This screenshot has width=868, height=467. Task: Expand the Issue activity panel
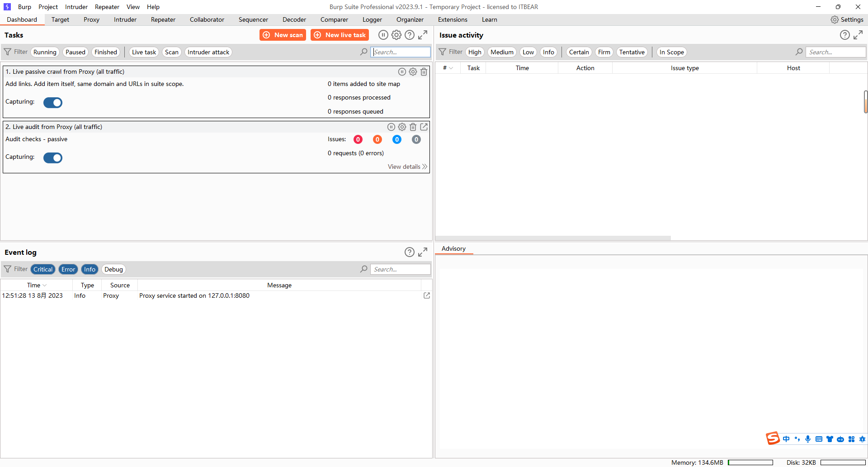(858, 35)
